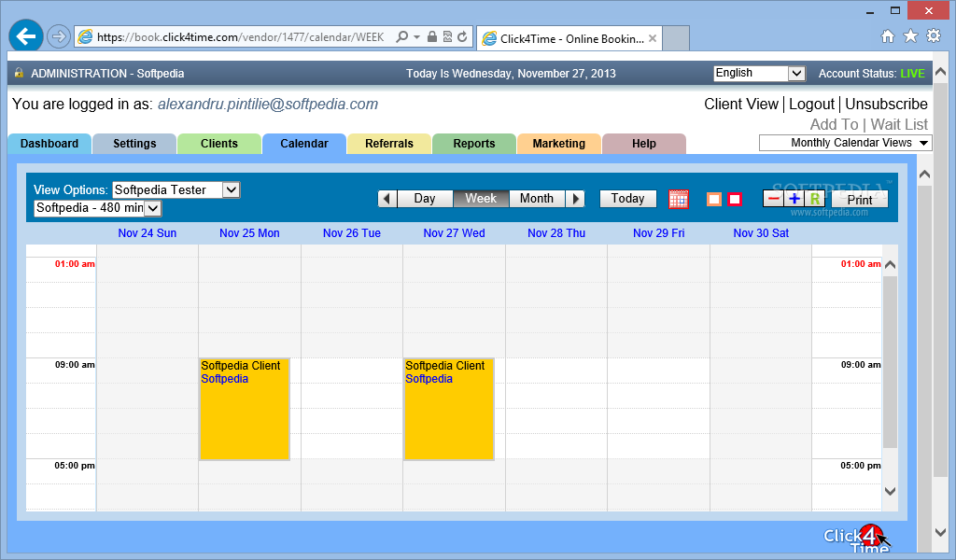
Task: Open a new blank browser tab
Action: click(x=676, y=37)
